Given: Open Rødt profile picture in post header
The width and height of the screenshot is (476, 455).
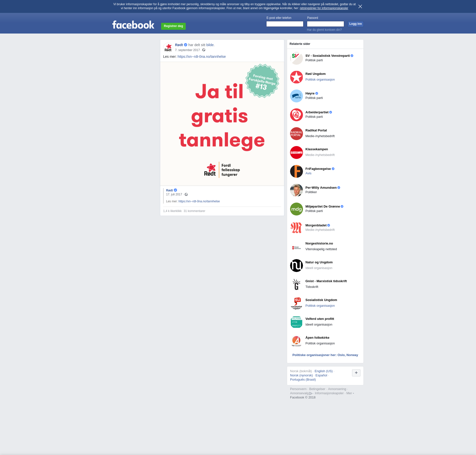Looking at the screenshot, I should click(168, 47).
